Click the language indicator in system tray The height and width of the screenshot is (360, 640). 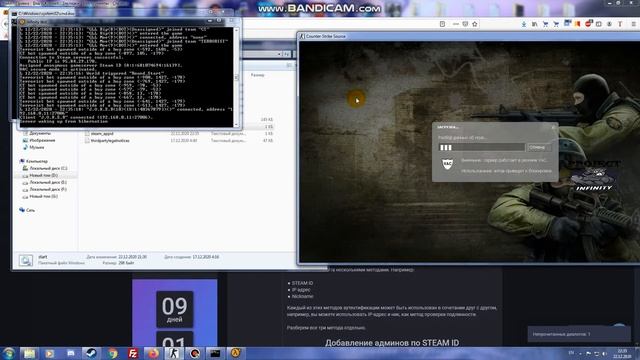click(x=571, y=353)
